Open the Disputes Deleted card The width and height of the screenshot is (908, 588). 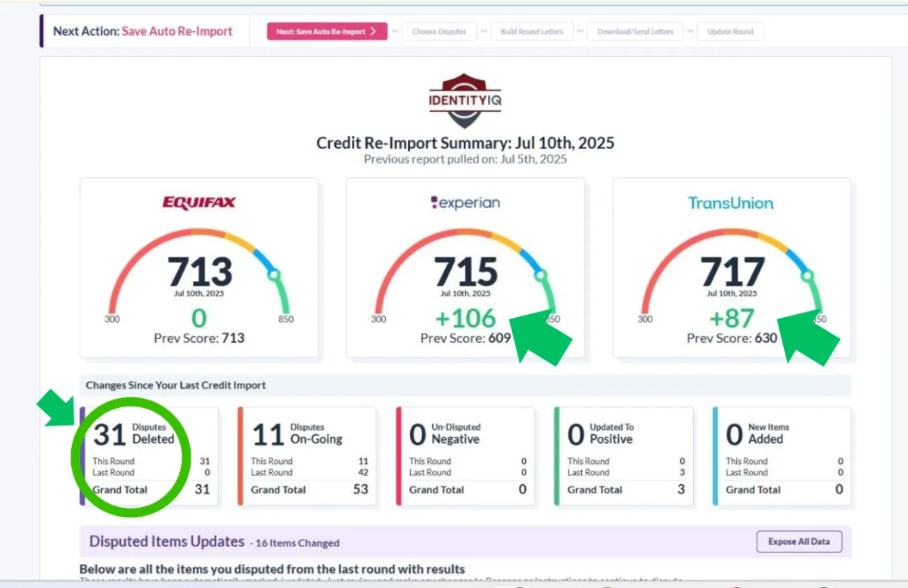149,456
